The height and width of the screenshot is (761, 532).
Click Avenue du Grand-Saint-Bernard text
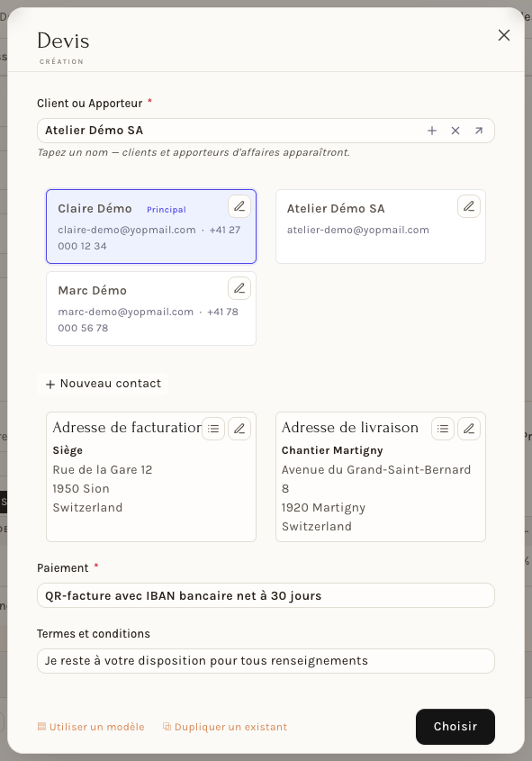(376, 470)
